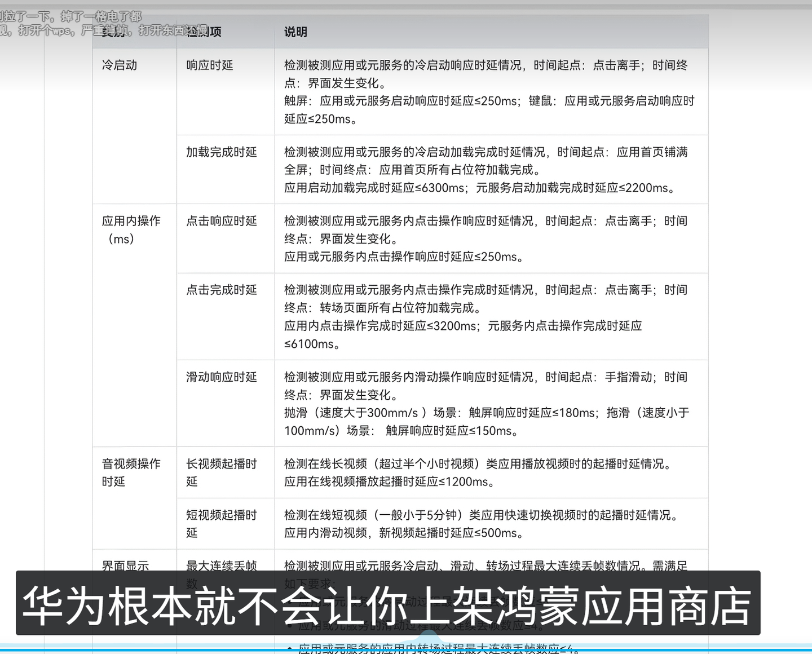Click description 新视频起播时延应≤500ms

click(x=491, y=524)
